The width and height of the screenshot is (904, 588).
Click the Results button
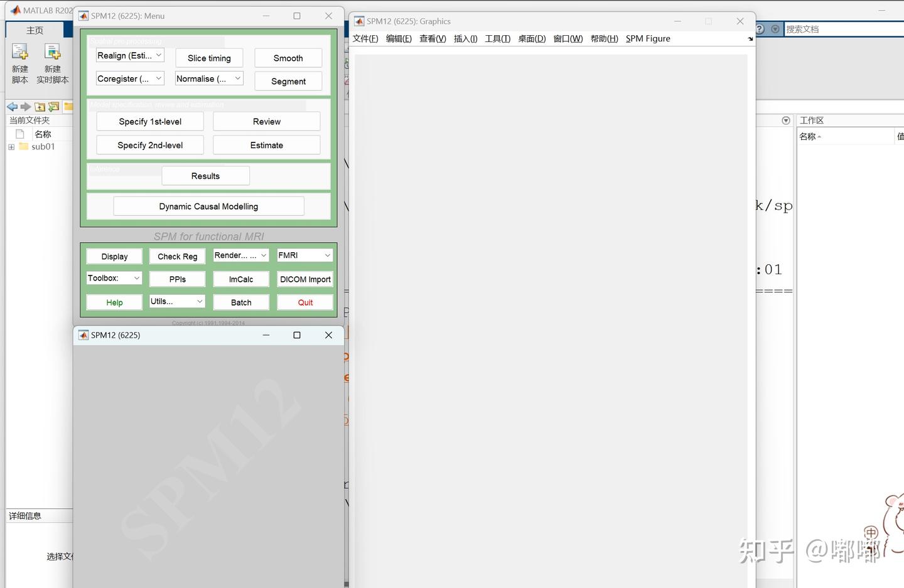pyautogui.click(x=205, y=176)
